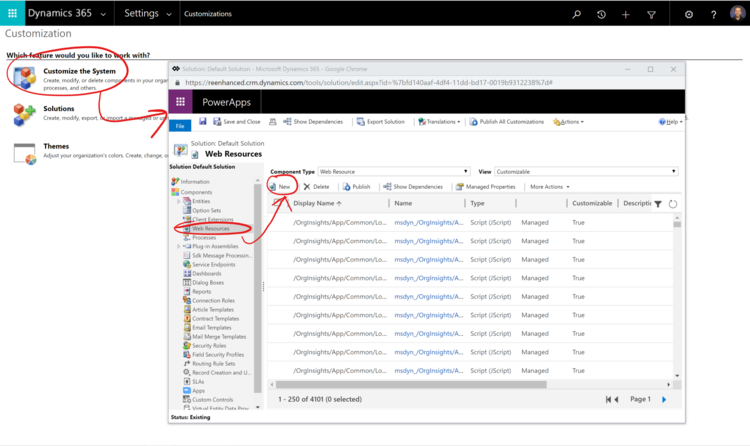The image size is (750, 446).
Task: Go to previous page arrow
Action: [x=616, y=399]
